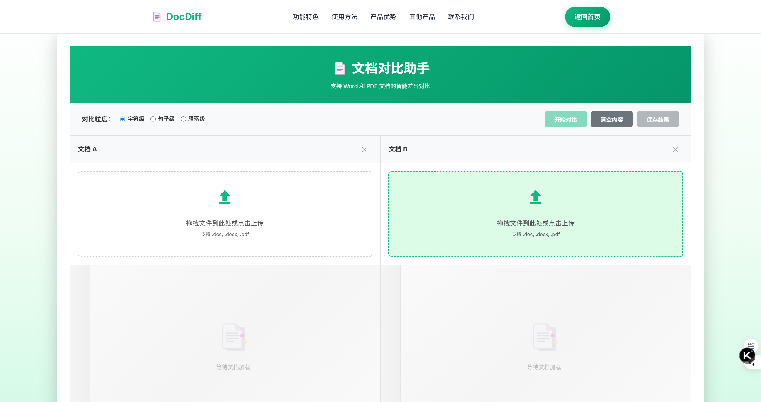Viewport: 761px width, 402px height.
Task: Click the dark gray 清空内容 button
Action: [612, 119]
